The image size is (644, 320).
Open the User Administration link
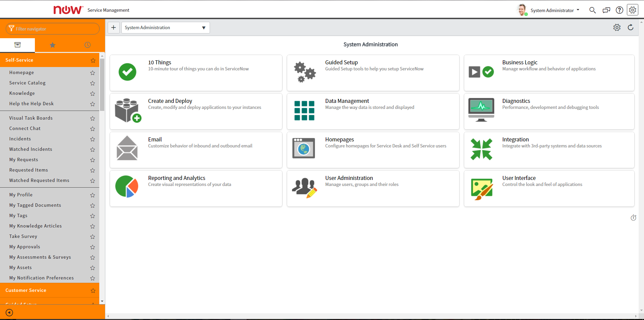(349, 178)
